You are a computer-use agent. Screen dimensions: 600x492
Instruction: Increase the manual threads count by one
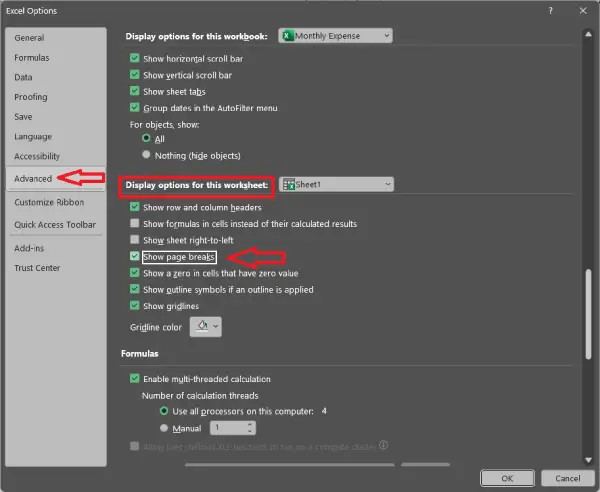coord(250,424)
